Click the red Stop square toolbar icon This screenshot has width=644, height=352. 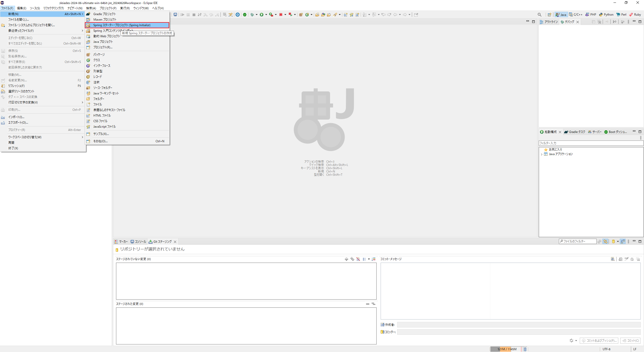pyautogui.click(x=281, y=15)
